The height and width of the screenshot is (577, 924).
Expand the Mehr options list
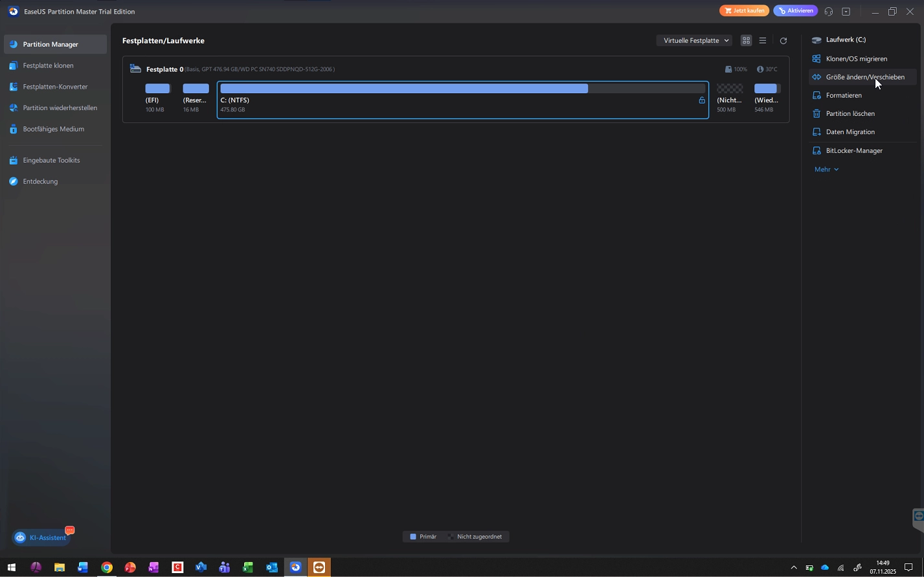click(826, 170)
